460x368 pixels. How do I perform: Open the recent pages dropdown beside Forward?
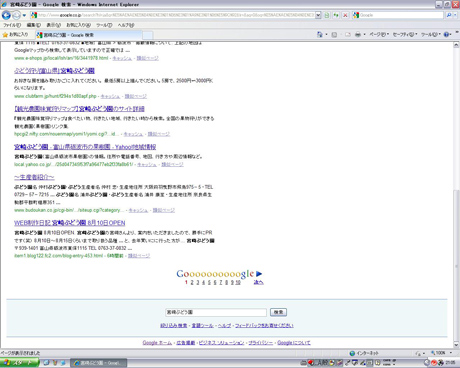point(24,15)
